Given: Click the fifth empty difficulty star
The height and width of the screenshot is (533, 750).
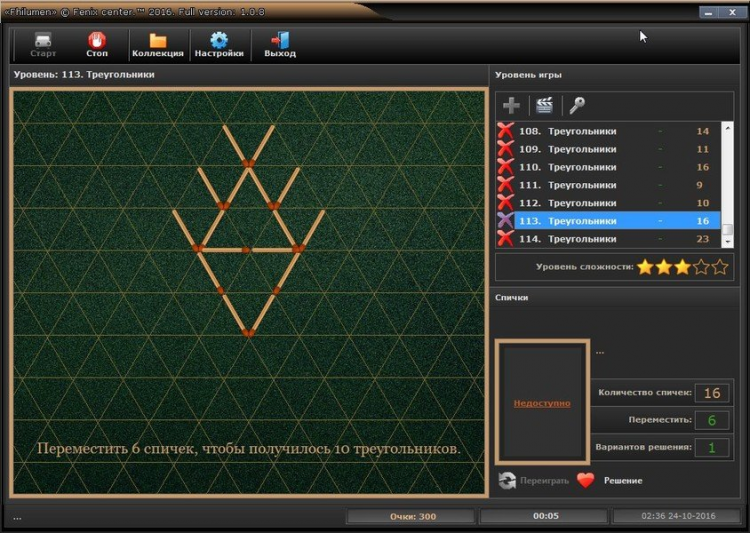Looking at the screenshot, I should (720, 267).
